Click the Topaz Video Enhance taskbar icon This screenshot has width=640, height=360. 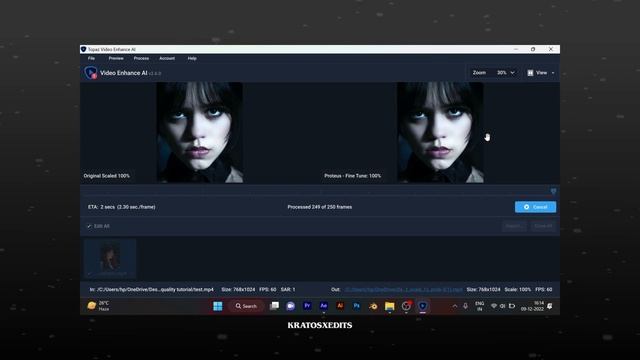point(423,306)
